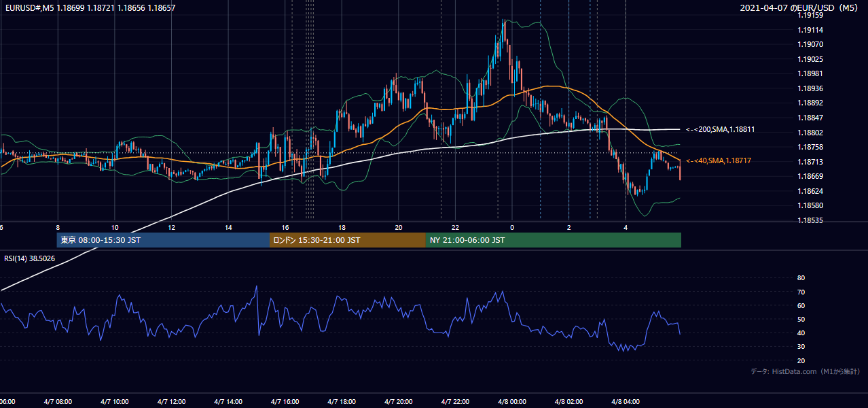Open the HistData.com data source credit
Screen dimensions: 868x408
[x=806, y=371]
